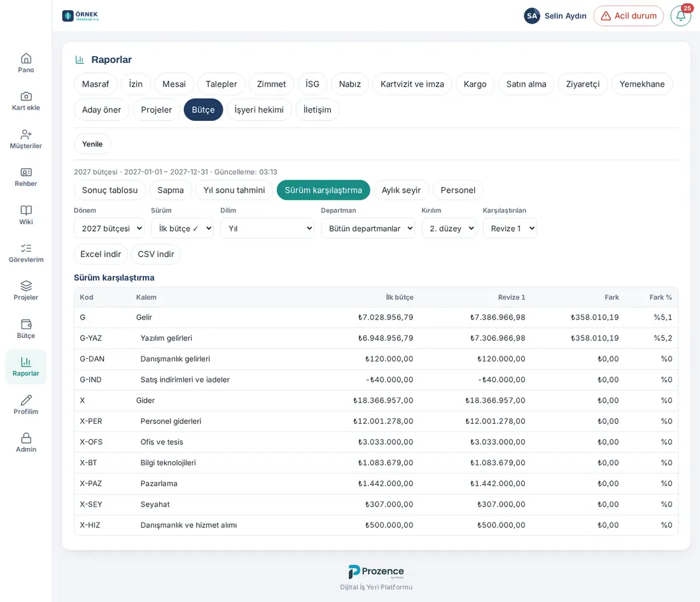Open the Personel sub-tab
The height and width of the screenshot is (602, 700).
(x=458, y=190)
